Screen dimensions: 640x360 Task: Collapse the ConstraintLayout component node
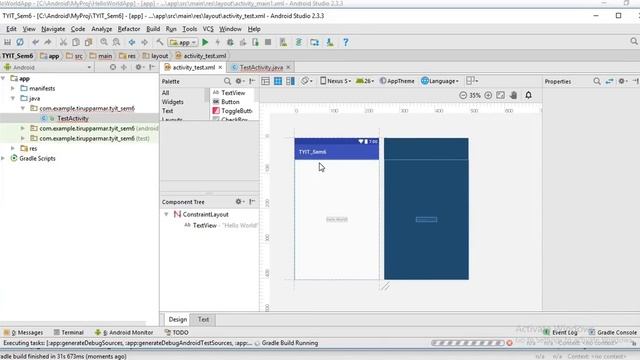click(166, 214)
